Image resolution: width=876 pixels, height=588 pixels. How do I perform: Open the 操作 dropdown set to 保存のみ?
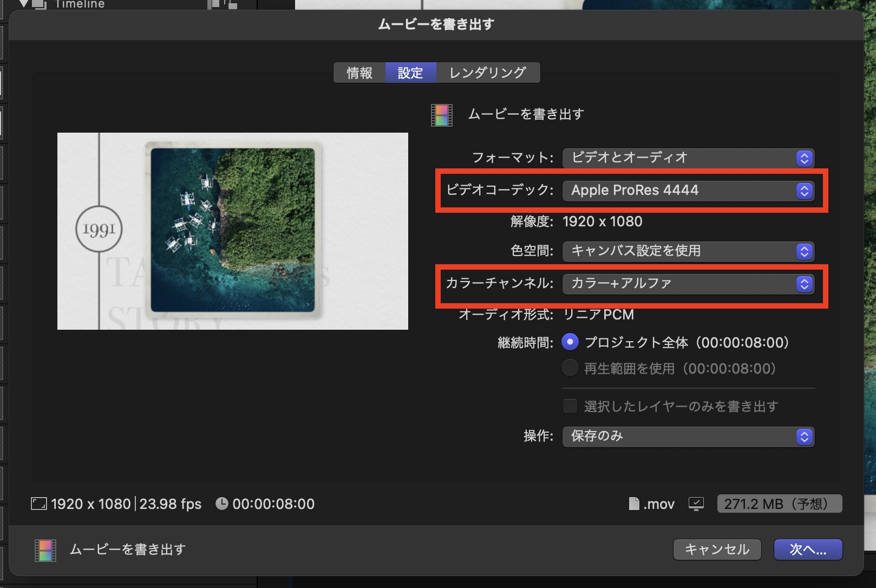pos(688,436)
